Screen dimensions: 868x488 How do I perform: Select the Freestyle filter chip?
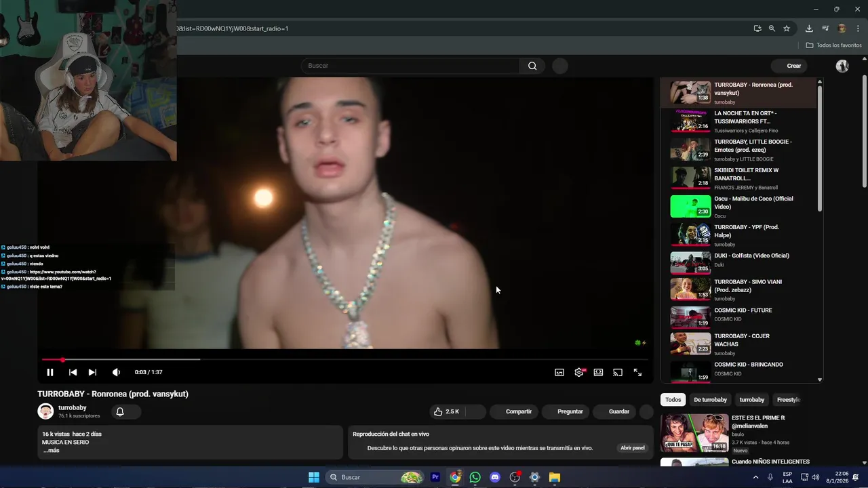(x=788, y=400)
